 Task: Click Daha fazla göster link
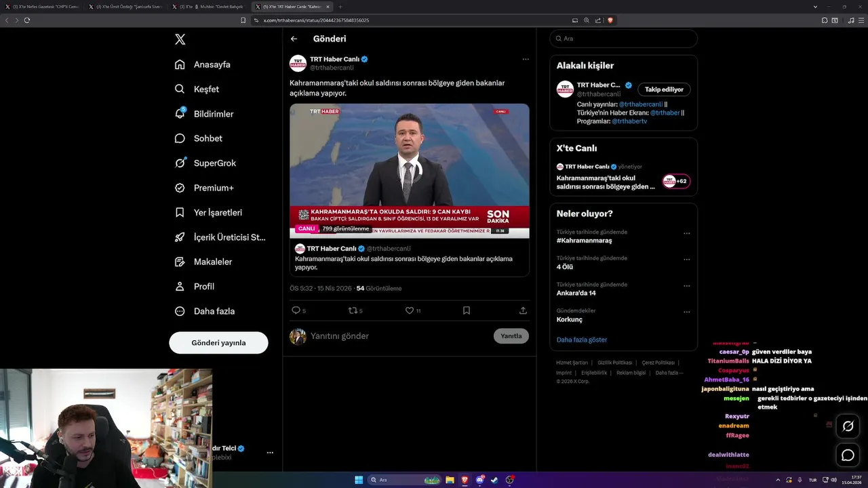(x=582, y=340)
